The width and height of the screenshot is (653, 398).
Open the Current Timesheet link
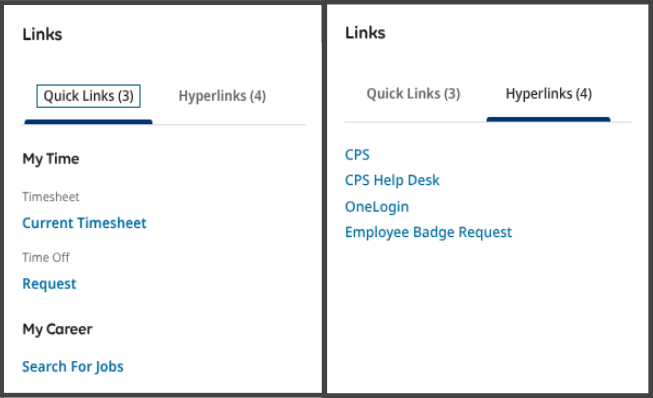click(x=84, y=223)
